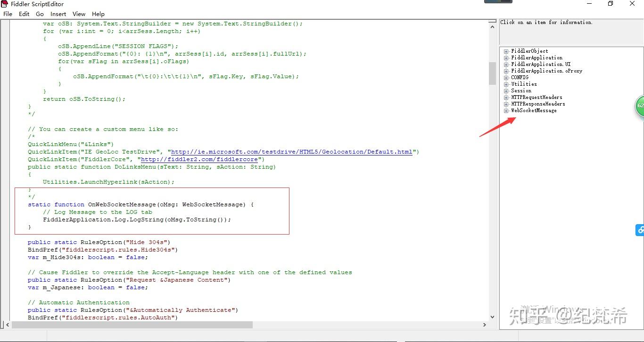Click the black capture widget at screen top
The image size is (644, 342).
(498, 2)
